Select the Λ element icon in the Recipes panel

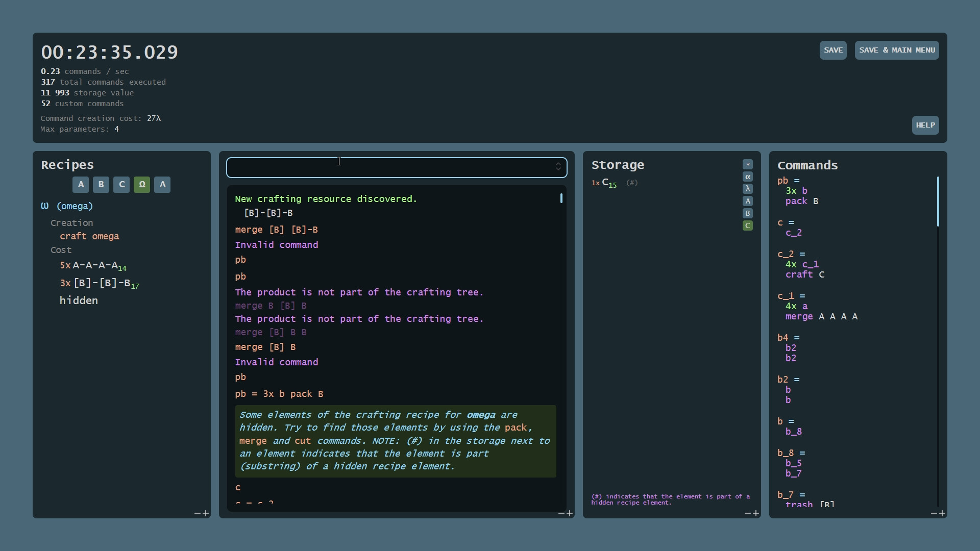point(162,185)
